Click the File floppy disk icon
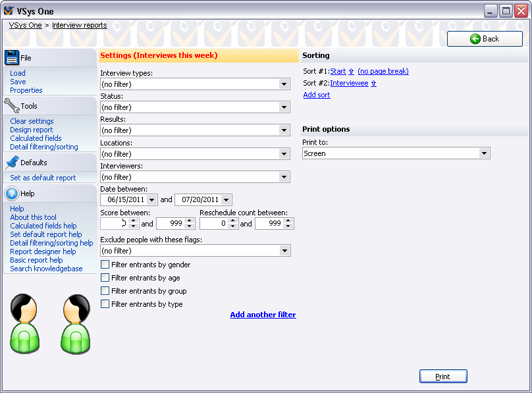The height and width of the screenshot is (393, 532). point(12,58)
